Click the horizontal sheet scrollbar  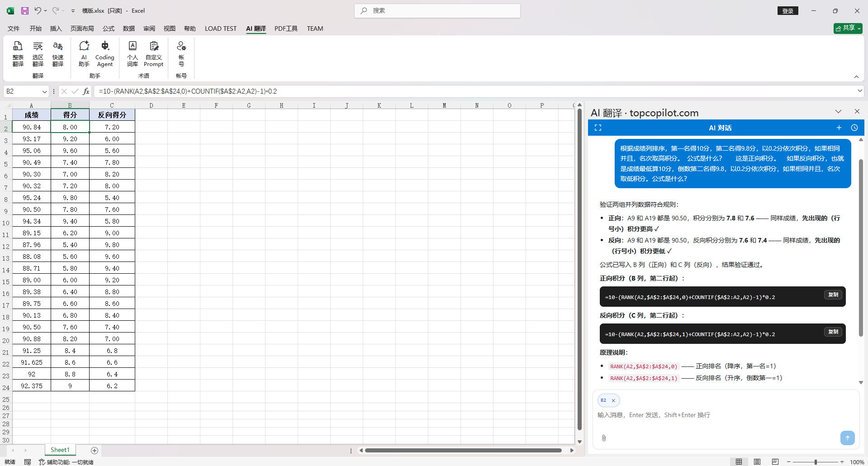[x=463, y=450]
